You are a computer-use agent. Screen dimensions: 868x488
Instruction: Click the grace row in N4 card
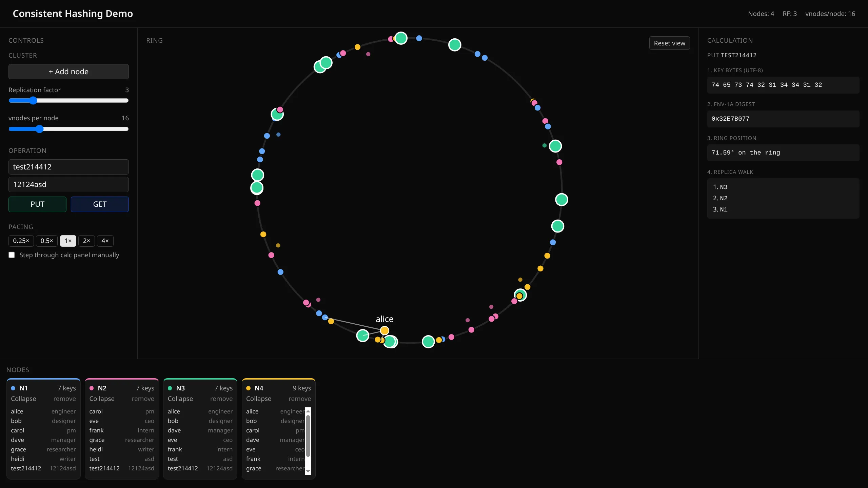tap(275, 468)
